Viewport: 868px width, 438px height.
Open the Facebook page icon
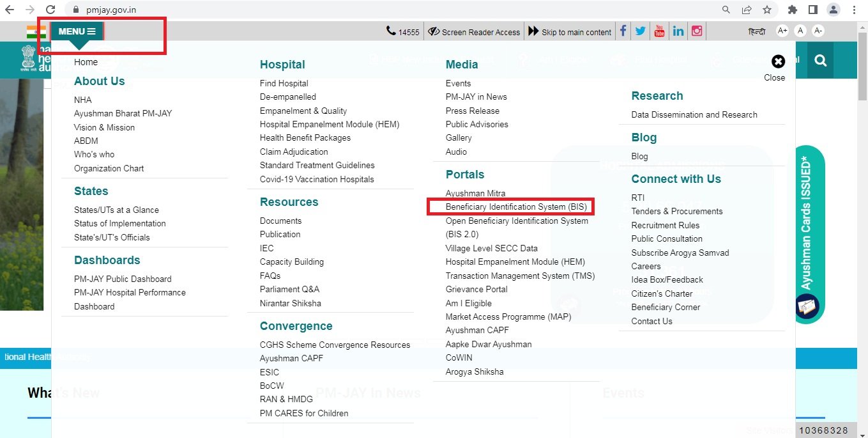pos(623,31)
